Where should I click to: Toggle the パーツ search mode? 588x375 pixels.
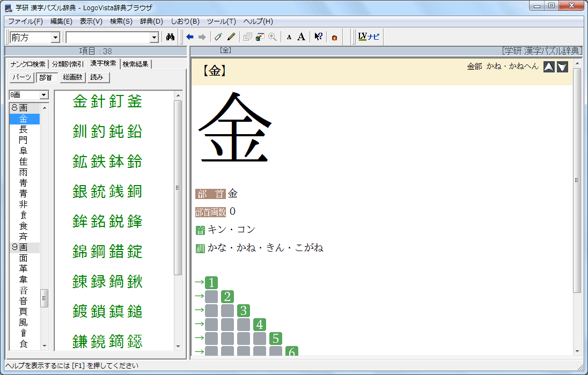tap(22, 77)
